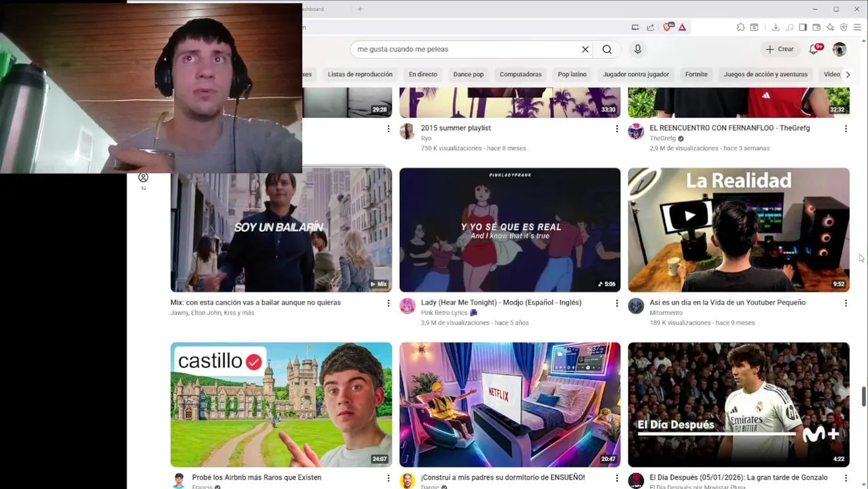
Task: Open the YouTube account avatar menu
Action: (x=839, y=49)
